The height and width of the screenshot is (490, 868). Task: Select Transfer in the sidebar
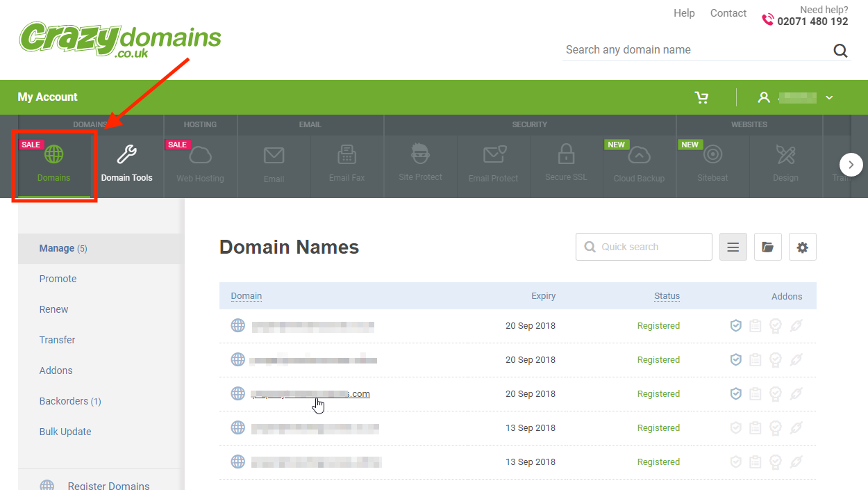click(57, 340)
